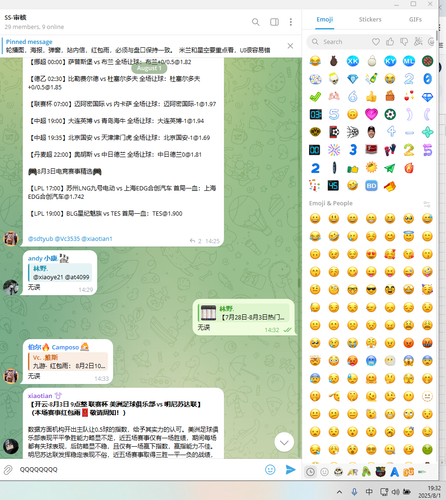The width and height of the screenshot is (446, 500).
Task: Switch the Chinese input method indicator
Action: click(369, 492)
